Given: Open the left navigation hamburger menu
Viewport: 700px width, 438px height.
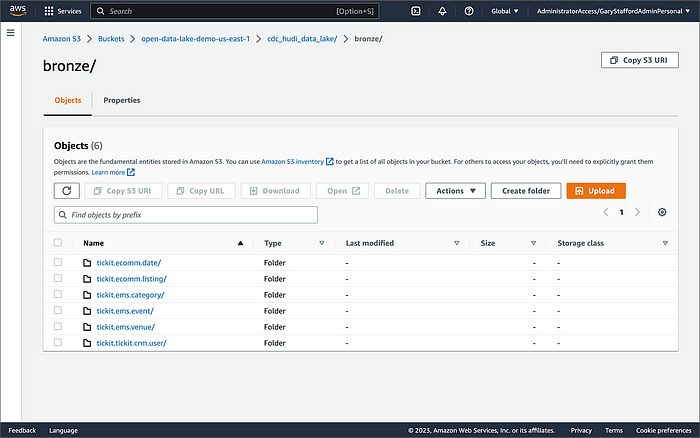Looking at the screenshot, I should tap(11, 33).
